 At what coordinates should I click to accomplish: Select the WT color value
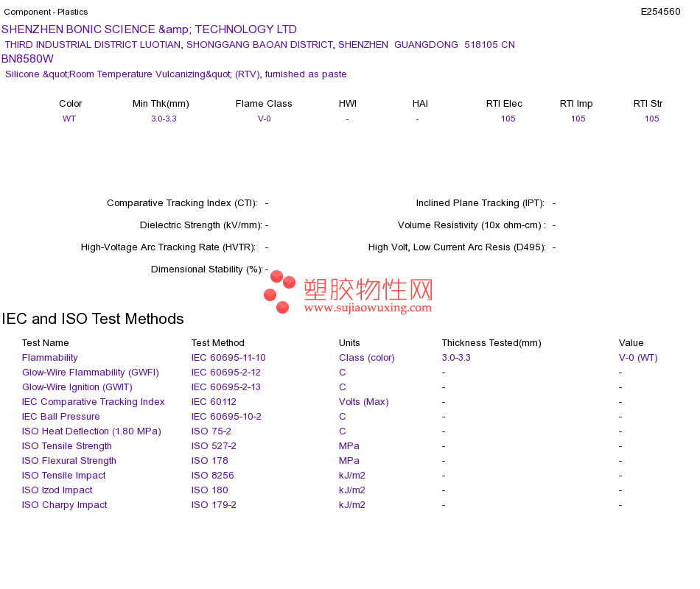[69, 119]
